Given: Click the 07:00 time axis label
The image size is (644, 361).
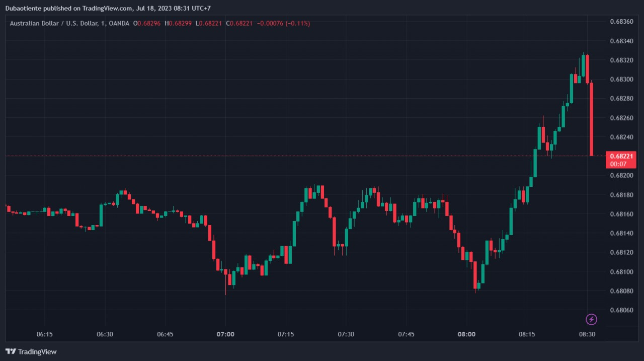Looking at the screenshot, I should pyautogui.click(x=225, y=334).
